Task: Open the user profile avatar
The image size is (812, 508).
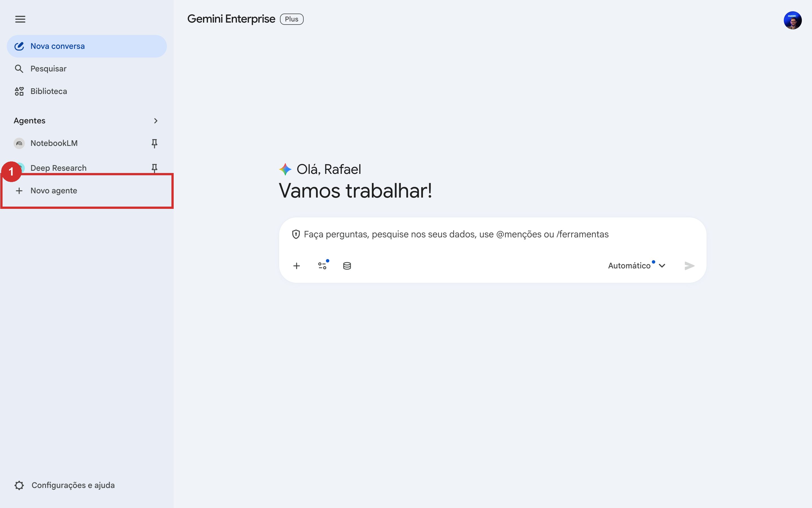Action: tap(793, 20)
